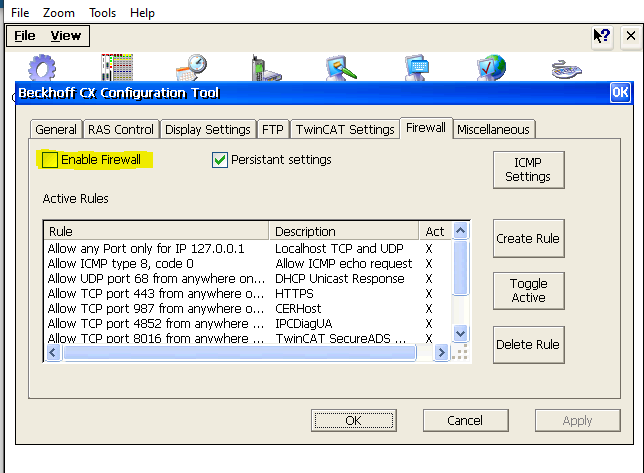Image resolution: width=644 pixels, height=473 pixels.
Task: Open the monitor with keyboard input panel icon
Action: pos(417,68)
